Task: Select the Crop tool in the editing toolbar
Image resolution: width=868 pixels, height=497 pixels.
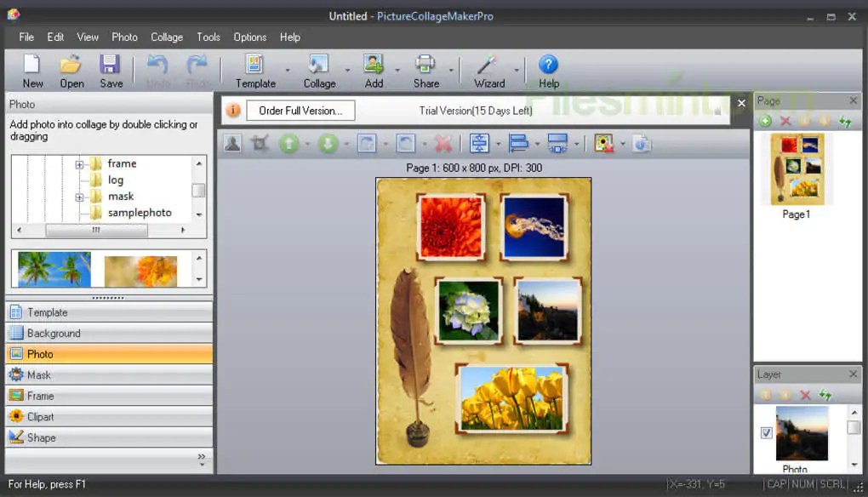Action: [x=260, y=143]
